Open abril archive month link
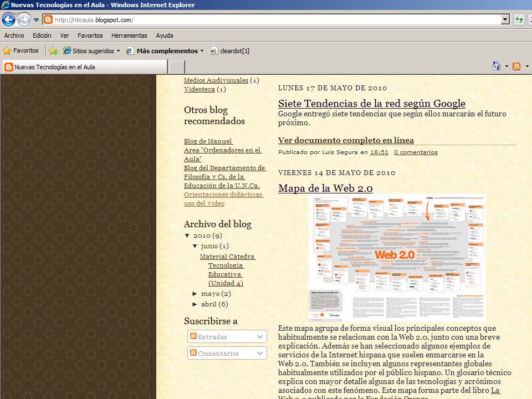This screenshot has width=532, height=399. (209, 304)
